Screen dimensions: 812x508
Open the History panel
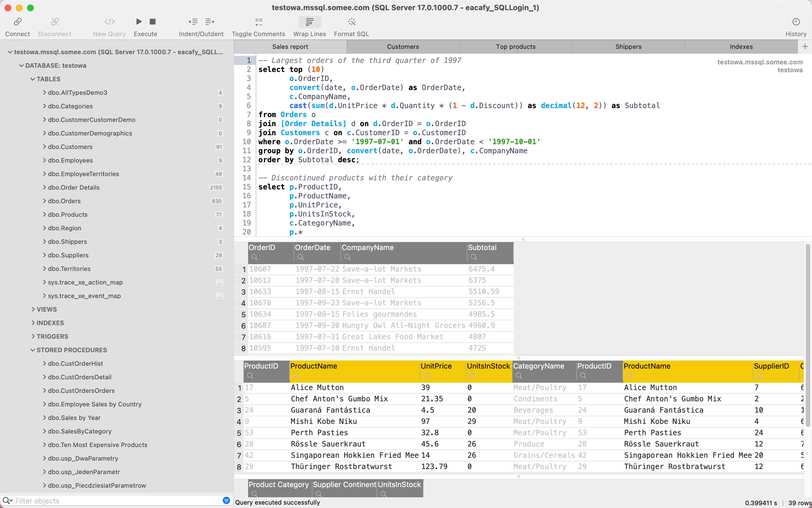click(x=796, y=22)
